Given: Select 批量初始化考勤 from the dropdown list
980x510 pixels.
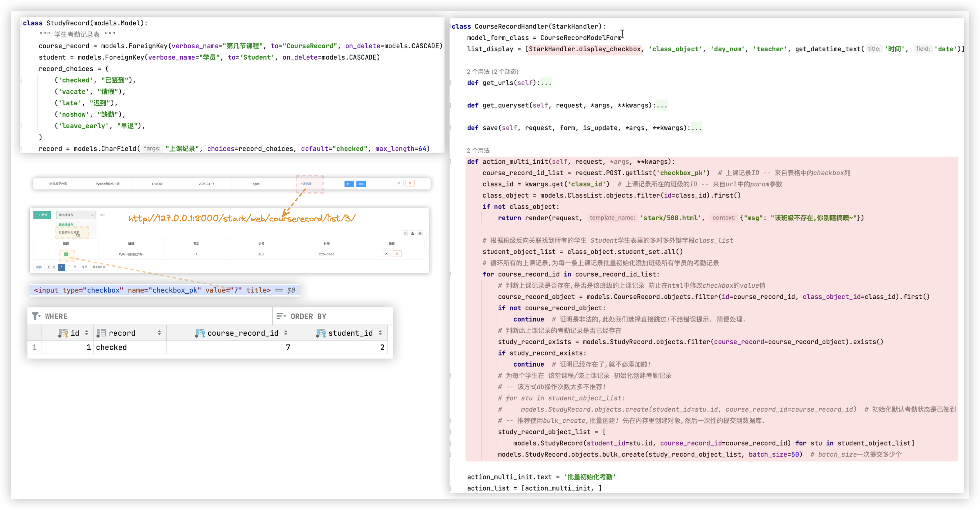Looking at the screenshot, I should pos(69,232).
